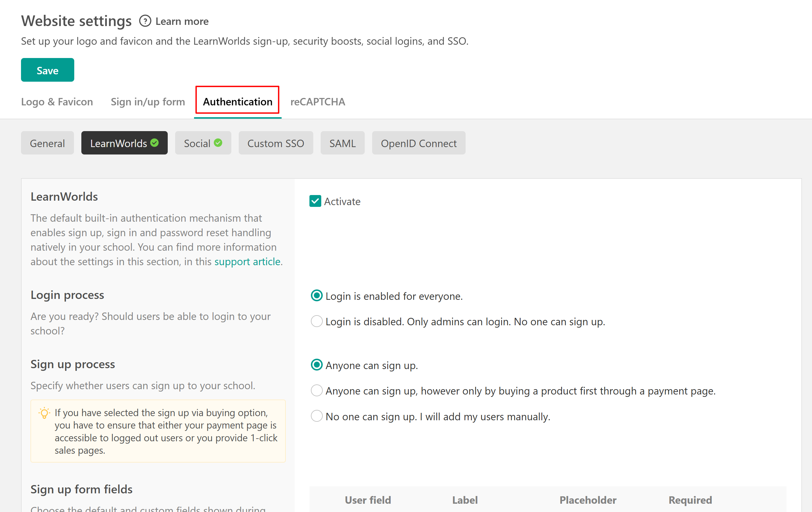Open the Custom SSO sub-tab

pyautogui.click(x=275, y=143)
